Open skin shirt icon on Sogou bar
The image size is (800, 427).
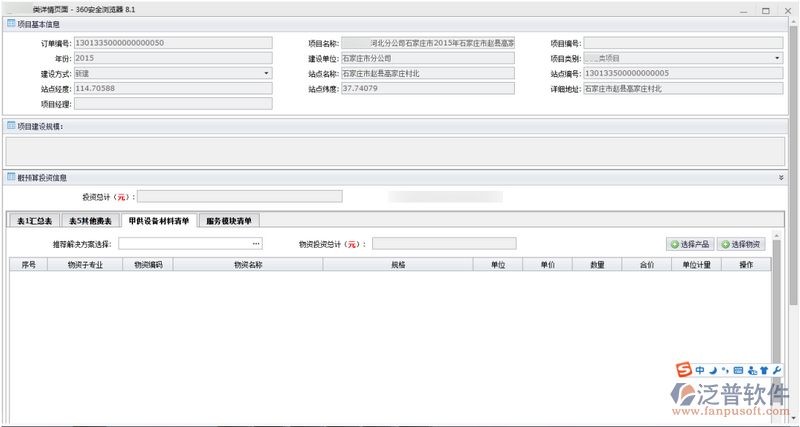click(764, 370)
